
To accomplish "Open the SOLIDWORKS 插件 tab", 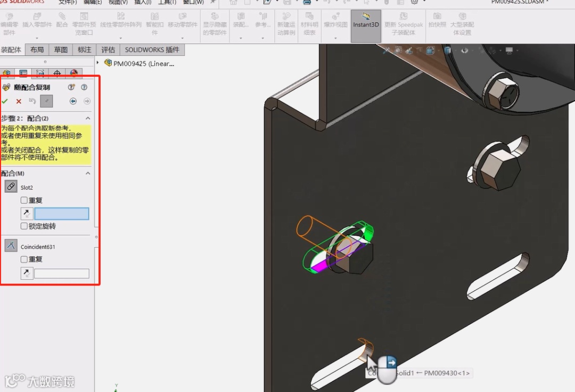I will (x=152, y=50).
